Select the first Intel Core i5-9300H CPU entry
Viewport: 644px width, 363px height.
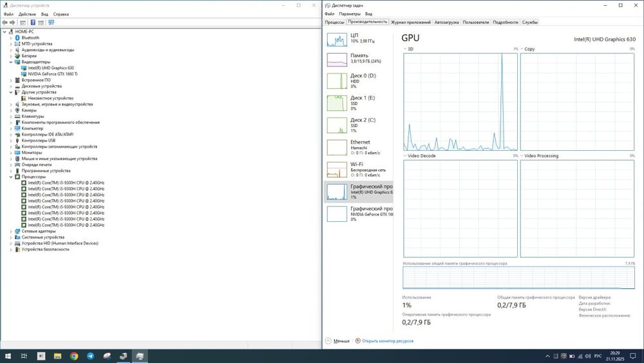(x=66, y=183)
